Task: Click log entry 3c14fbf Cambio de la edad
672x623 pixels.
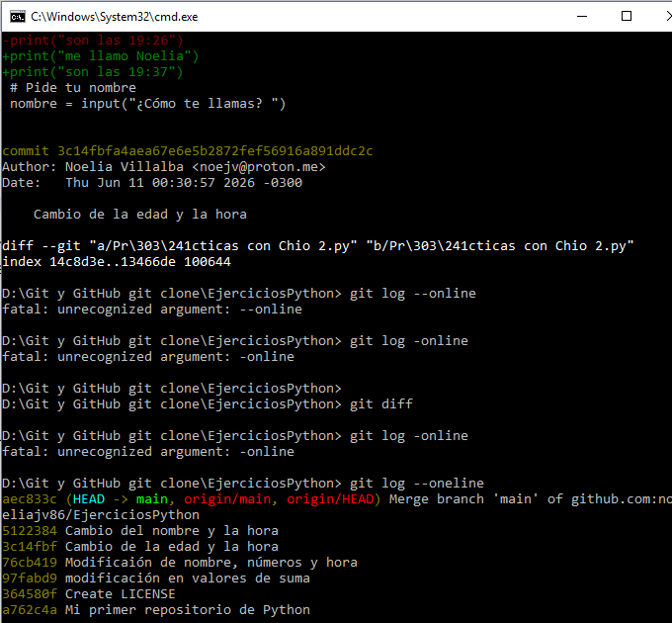Action: tap(140, 547)
